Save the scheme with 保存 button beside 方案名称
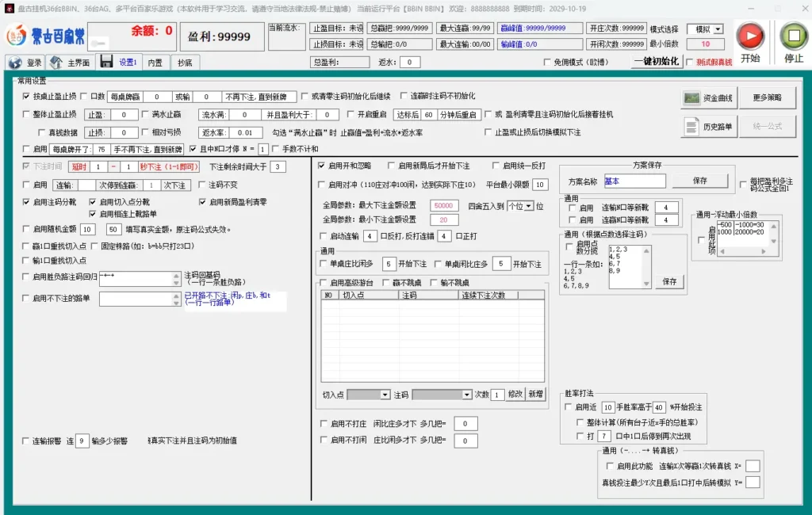Screen dimensions: 812x515 [x=699, y=181]
